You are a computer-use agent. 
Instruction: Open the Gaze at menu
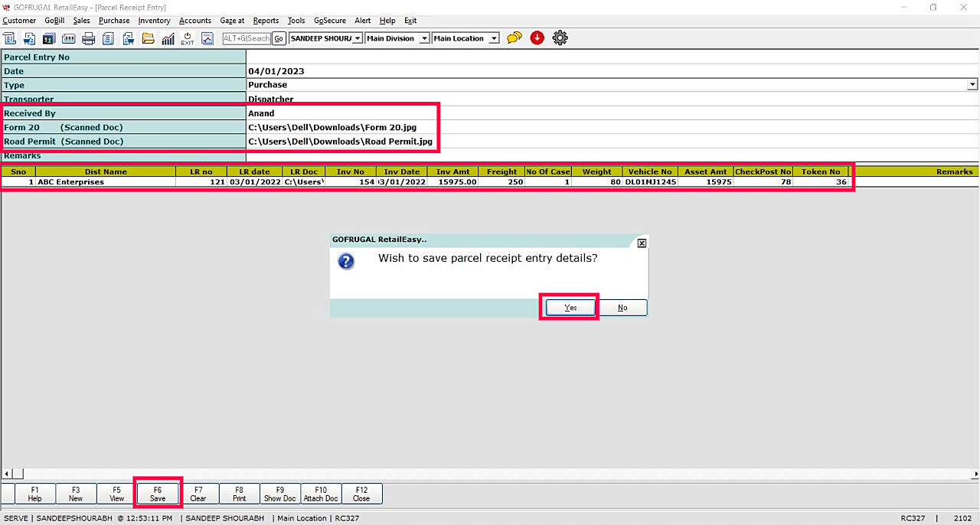232,21
